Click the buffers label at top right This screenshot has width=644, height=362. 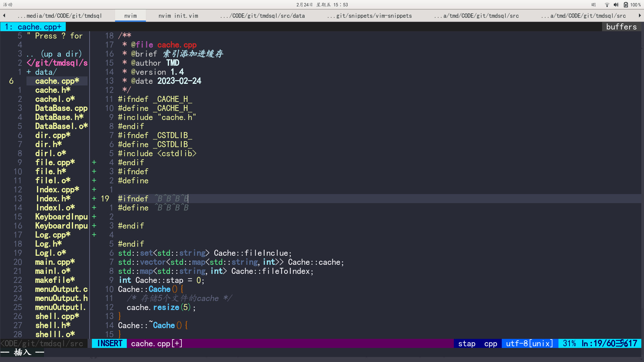click(x=621, y=26)
